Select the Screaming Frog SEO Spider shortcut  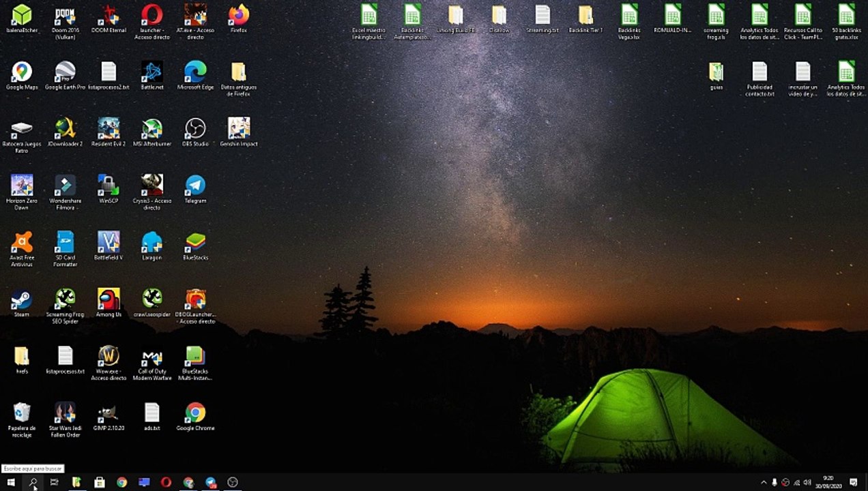tap(65, 306)
